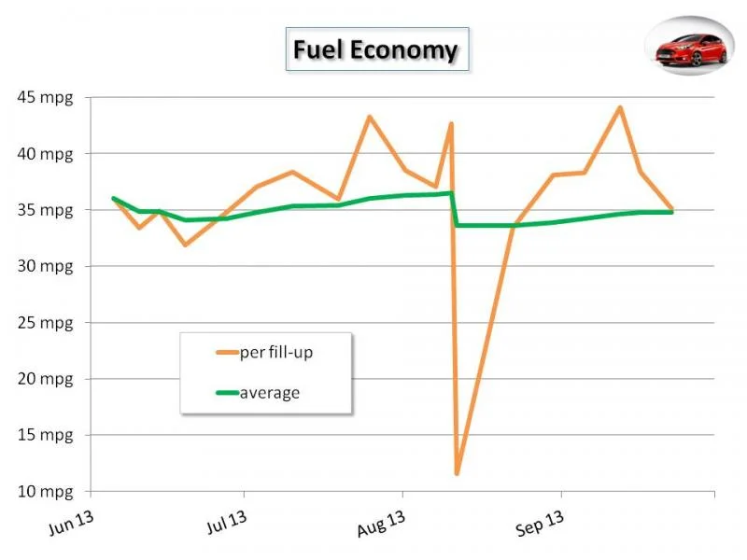Click the lowest orange data point near 11 mpg
Image resolution: width=747 pixels, height=560 pixels.
457,473
